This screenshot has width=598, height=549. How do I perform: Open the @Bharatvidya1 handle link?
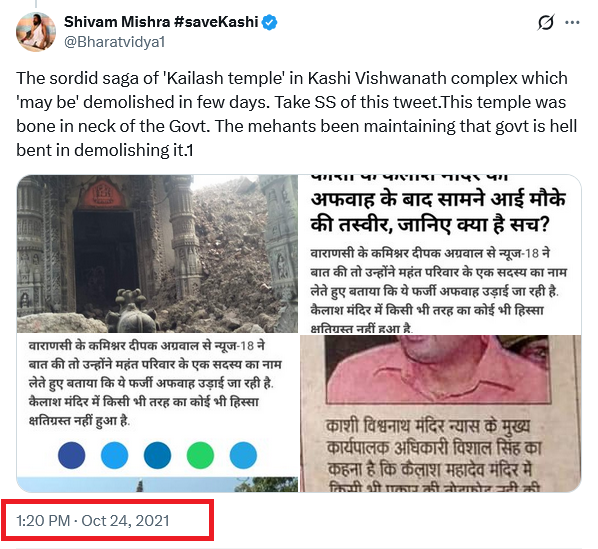pyautogui.click(x=114, y=42)
